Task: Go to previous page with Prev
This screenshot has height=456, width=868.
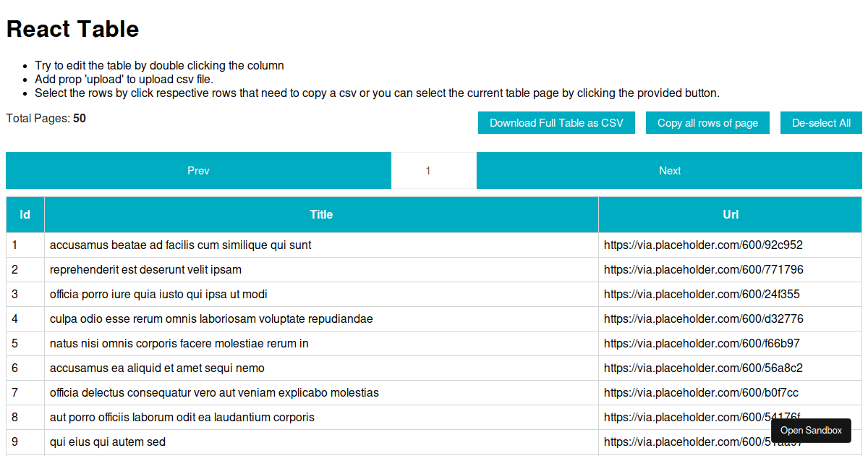Action: click(198, 171)
